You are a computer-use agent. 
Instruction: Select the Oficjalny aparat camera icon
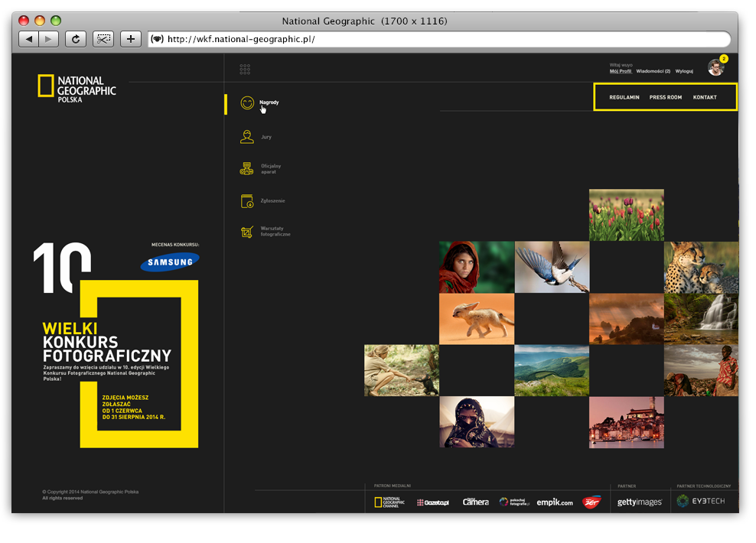247,169
